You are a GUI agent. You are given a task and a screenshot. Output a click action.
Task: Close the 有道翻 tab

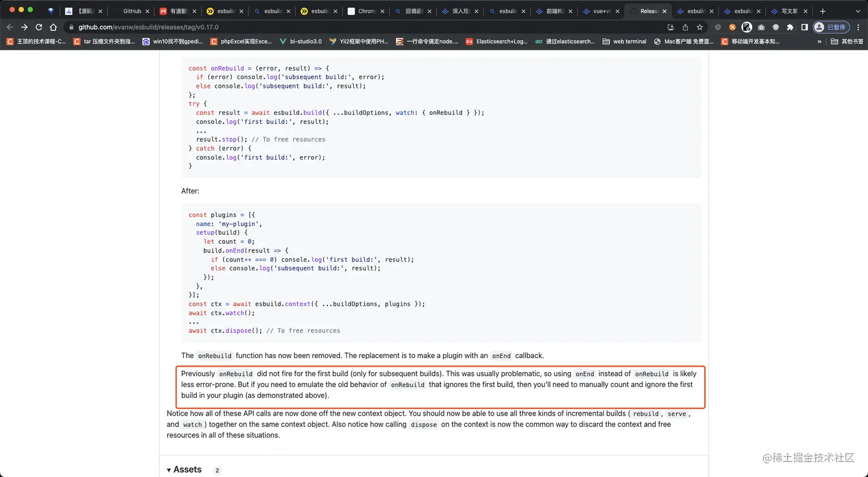point(194,11)
